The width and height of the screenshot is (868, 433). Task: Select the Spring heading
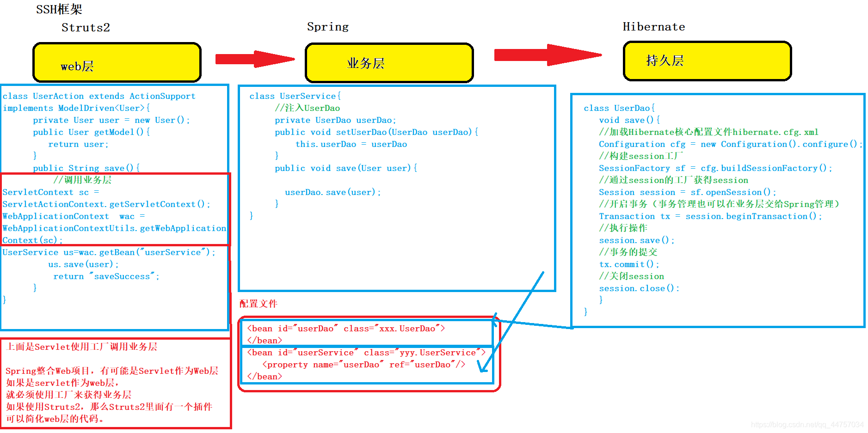pyautogui.click(x=328, y=27)
